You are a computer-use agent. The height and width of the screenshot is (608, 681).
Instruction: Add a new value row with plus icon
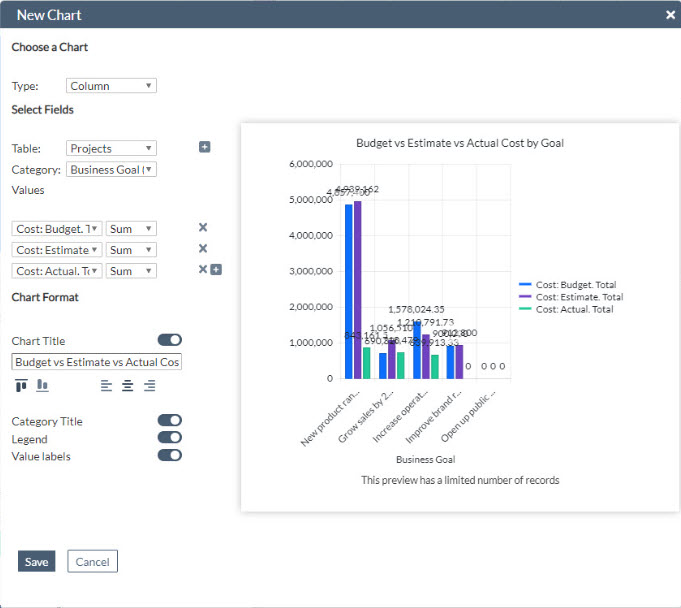point(215,270)
